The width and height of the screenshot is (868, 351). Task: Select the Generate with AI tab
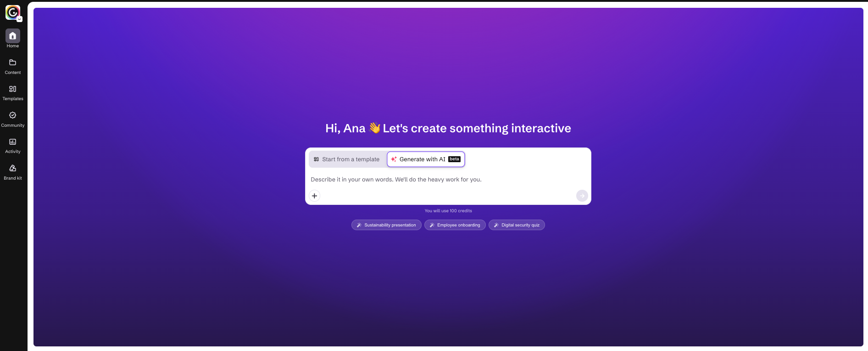click(426, 159)
